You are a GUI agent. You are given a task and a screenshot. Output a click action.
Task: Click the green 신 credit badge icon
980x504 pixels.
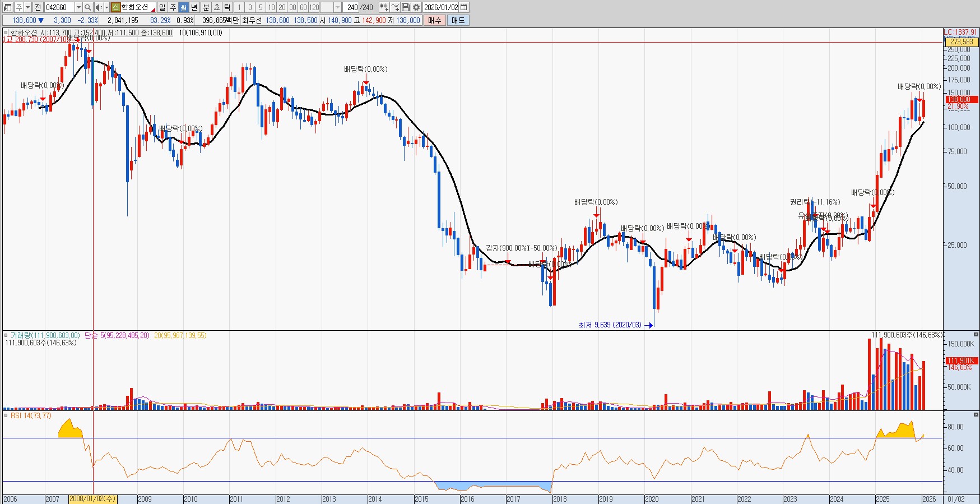click(115, 7)
